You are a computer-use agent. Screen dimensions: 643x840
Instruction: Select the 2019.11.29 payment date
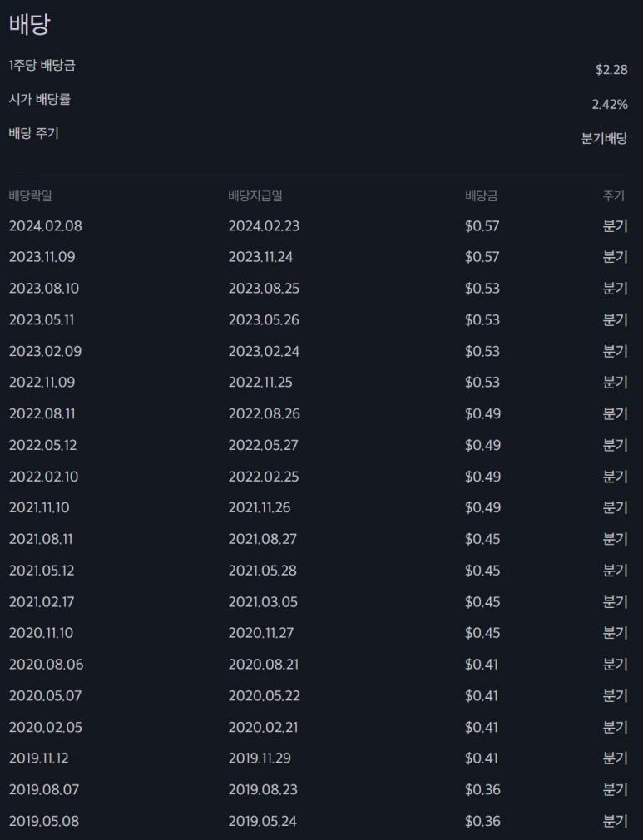pos(260,758)
